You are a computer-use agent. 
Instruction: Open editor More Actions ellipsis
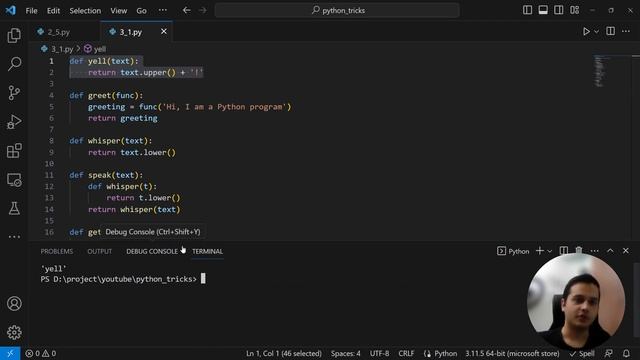point(626,31)
